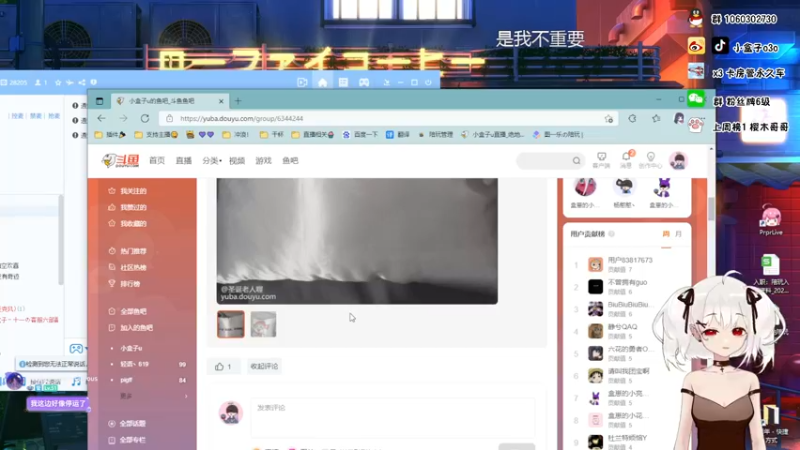Open the 支持主播 bookmarks folder
The height and width of the screenshot is (450, 800).
click(x=156, y=135)
